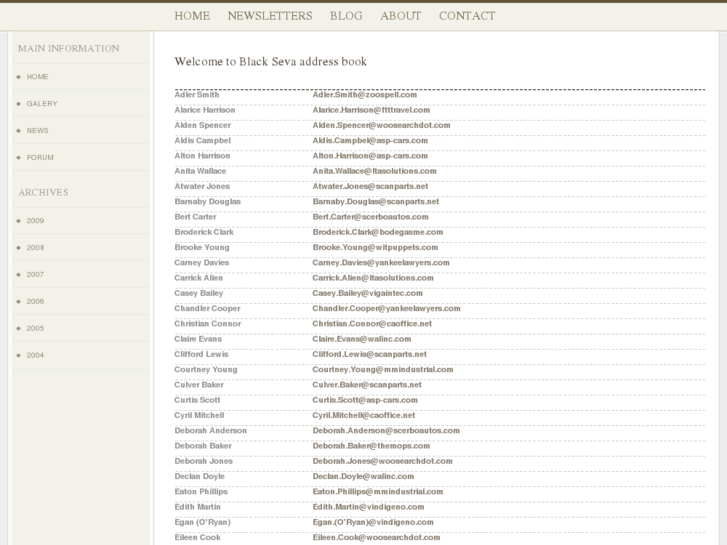Click the sidebar HOME link
The height and width of the screenshot is (545, 727).
point(37,77)
